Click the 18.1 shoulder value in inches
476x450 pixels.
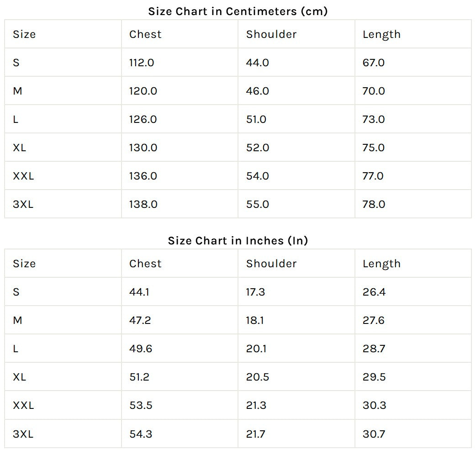click(x=255, y=320)
